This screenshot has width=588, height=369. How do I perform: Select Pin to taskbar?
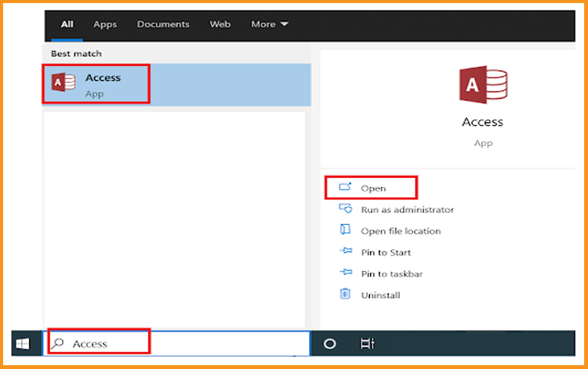click(392, 274)
